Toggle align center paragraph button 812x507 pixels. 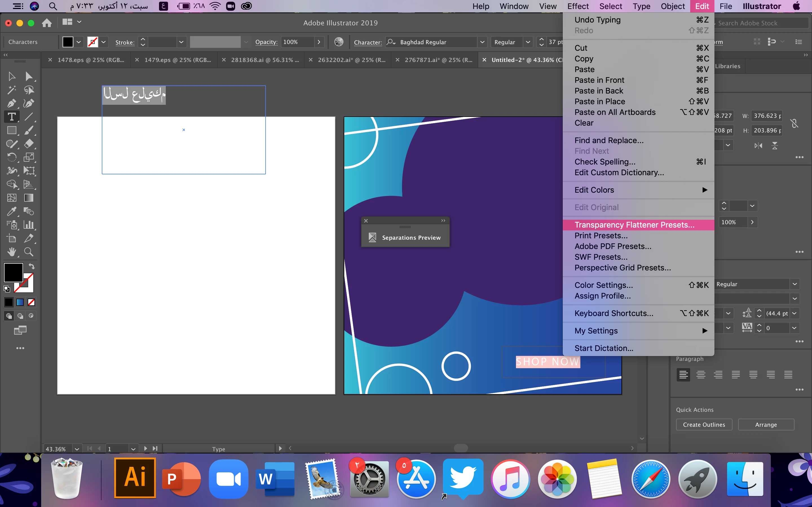click(x=701, y=375)
